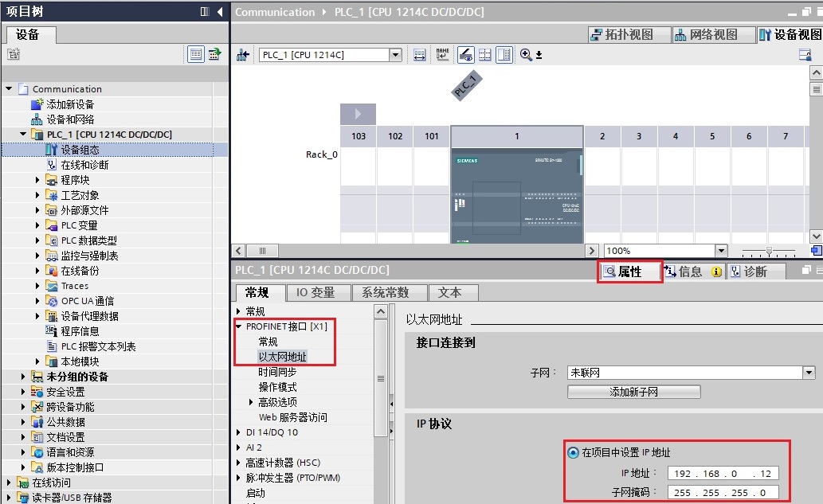823x504 pixels.
Task: Click the show grid toolbar icon
Action: (485, 55)
